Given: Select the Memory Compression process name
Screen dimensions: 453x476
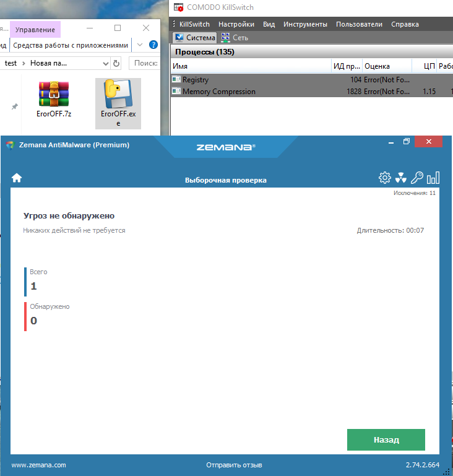Looking at the screenshot, I should click(218, 92).
